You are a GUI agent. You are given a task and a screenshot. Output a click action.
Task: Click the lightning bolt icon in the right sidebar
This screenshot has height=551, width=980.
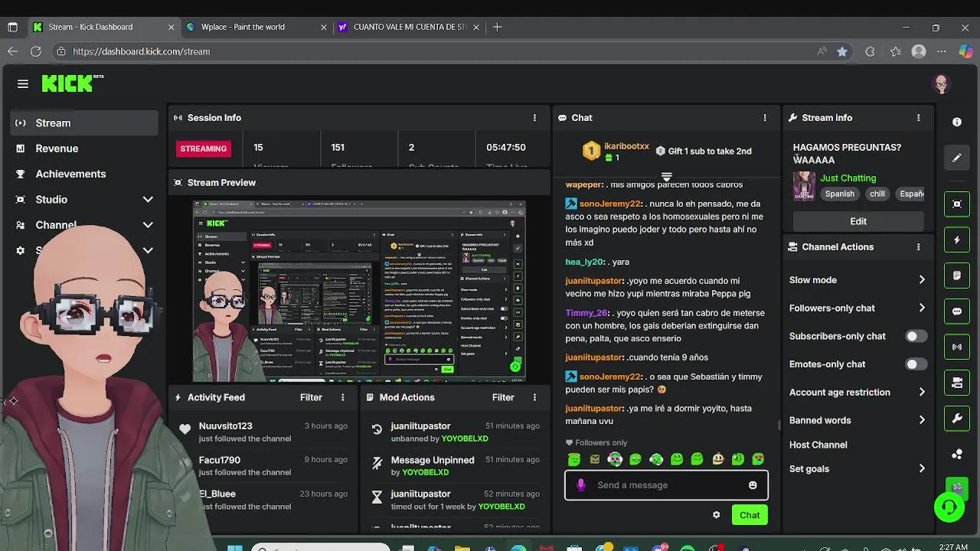point(957,240)
